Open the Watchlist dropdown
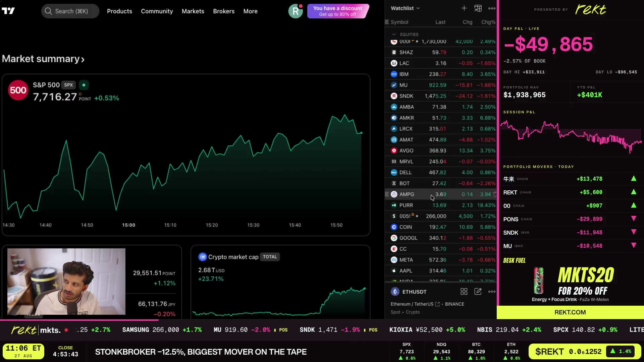This screenshot has width=644, height=362. click(405, 8)
